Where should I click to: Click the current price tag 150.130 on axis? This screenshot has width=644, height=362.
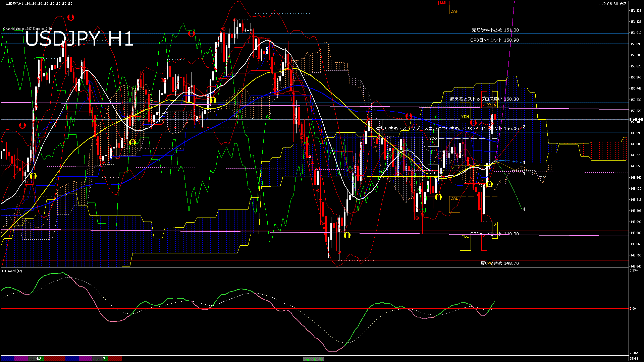click(x=636, y=120)
